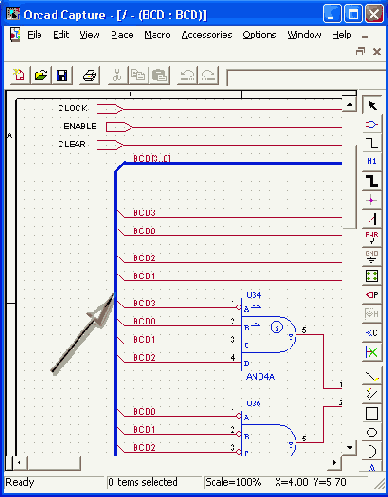Screen dimensions: 388x497
Task: Click the document icon left of File menu
Action: tap(15, 34)
